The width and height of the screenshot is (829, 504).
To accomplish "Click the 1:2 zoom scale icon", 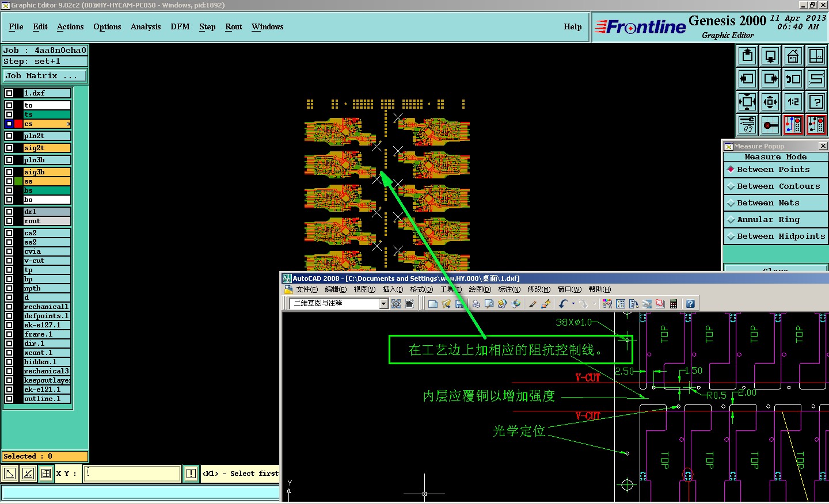I will pos(793,102).
